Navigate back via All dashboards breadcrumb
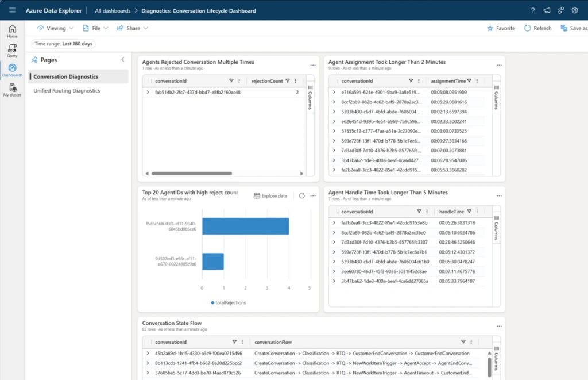588x380 pixels. [112, 10]
